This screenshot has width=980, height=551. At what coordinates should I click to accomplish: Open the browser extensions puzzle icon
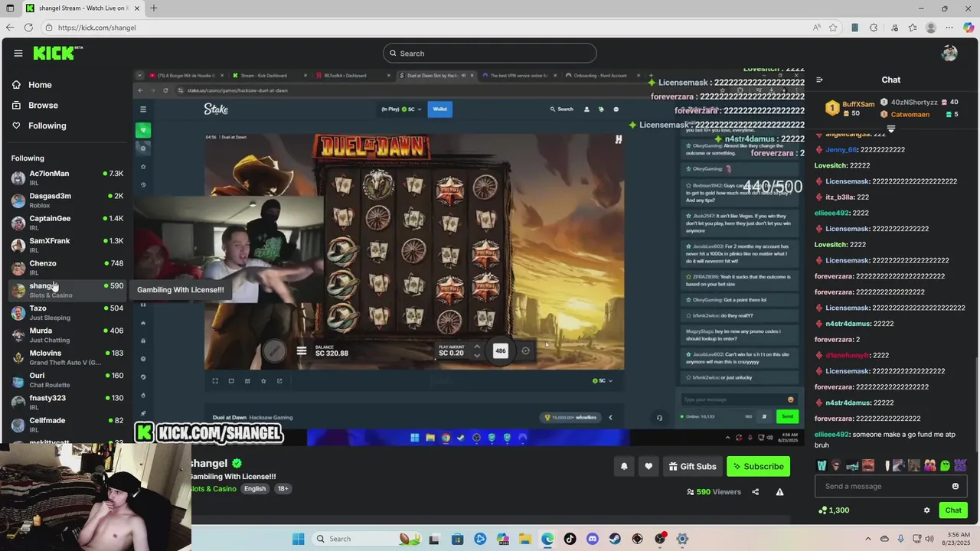[874, 28]
